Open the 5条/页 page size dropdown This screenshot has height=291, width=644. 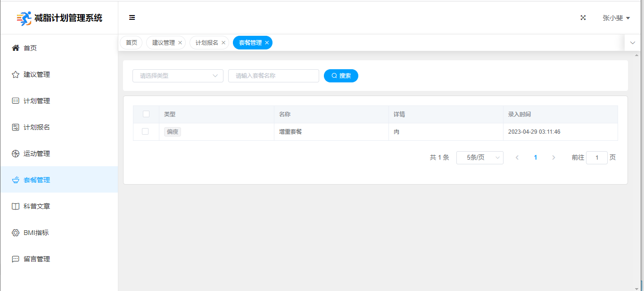pos(480,158)
